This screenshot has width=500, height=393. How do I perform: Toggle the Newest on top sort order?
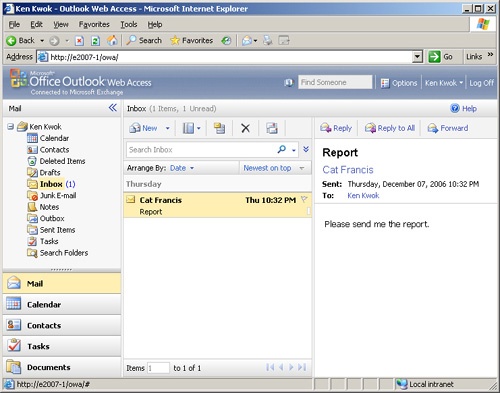click(x=267, y=168)
